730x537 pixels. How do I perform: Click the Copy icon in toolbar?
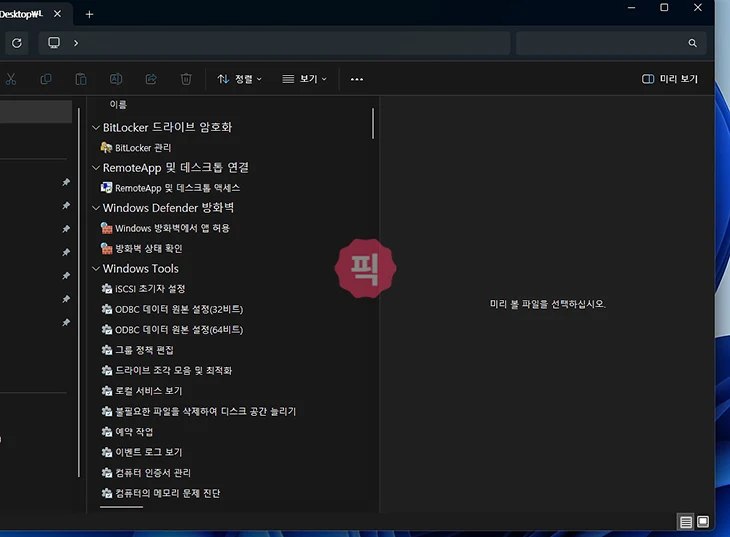[x=46, y=79]
